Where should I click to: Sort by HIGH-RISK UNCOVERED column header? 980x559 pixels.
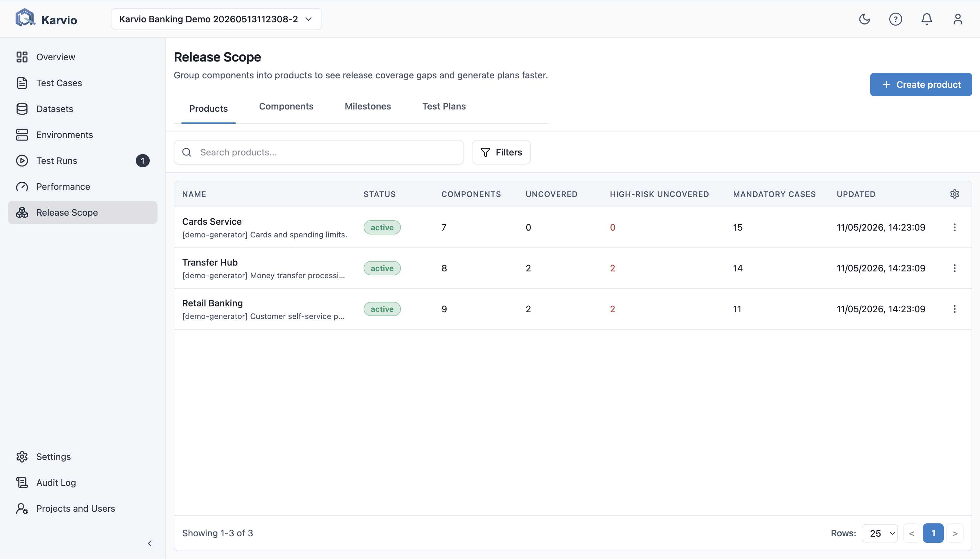tap(659, 194)
